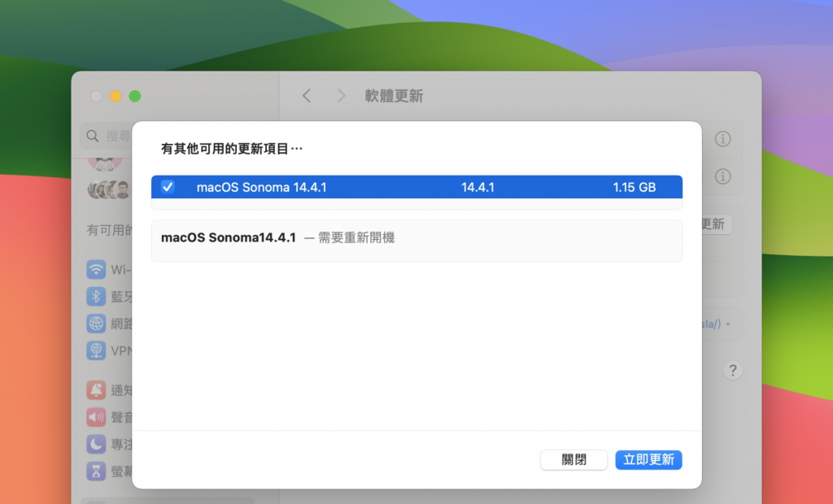Click the 關閉 button
The image size is (833, 504).
(574, 459)
